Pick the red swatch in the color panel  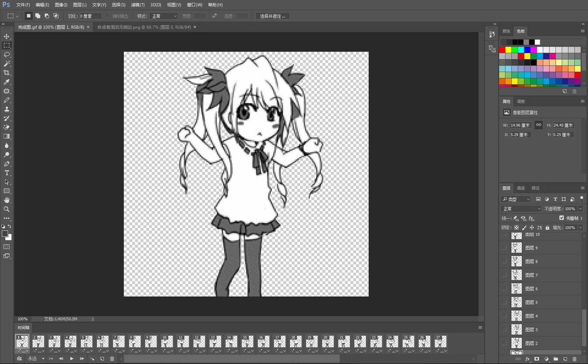tap(502, 50)
